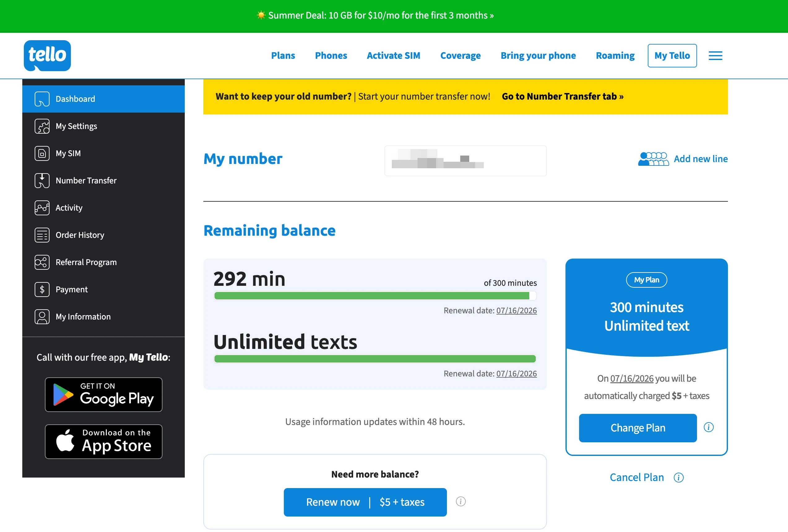Select Dashboard in the sidebar
The image size is (788, 532).
click(103, 99)
